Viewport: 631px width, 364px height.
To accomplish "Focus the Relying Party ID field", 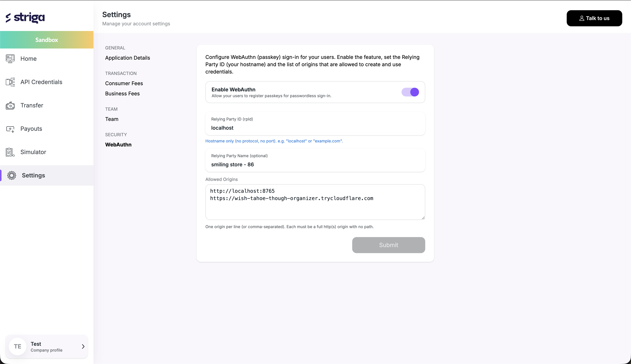I will click(x=315, y=123).
